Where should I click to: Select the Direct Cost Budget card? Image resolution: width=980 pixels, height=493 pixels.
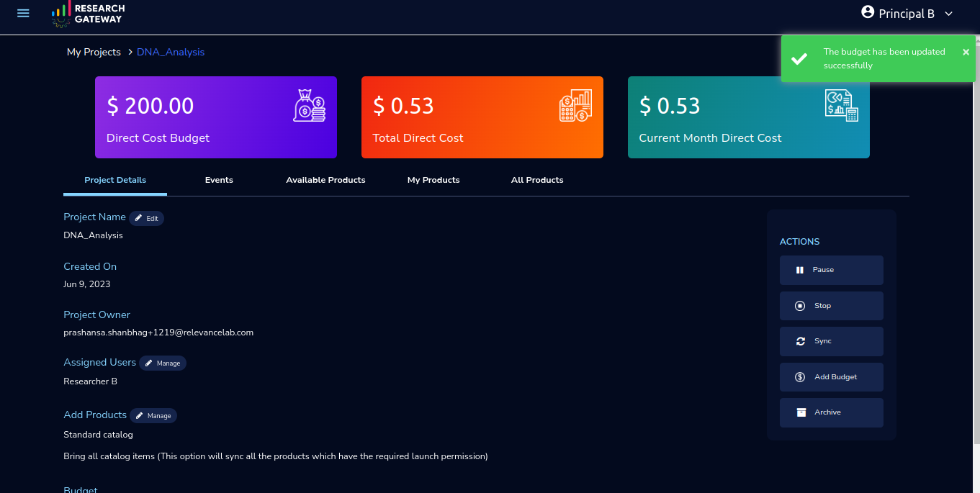[216, 117]
